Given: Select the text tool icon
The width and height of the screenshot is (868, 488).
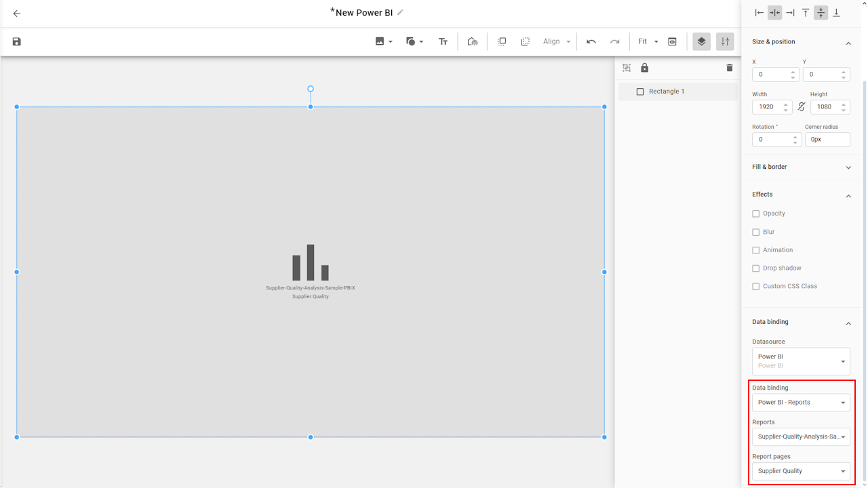Looking at the screenshot, I should click(443, 42).
